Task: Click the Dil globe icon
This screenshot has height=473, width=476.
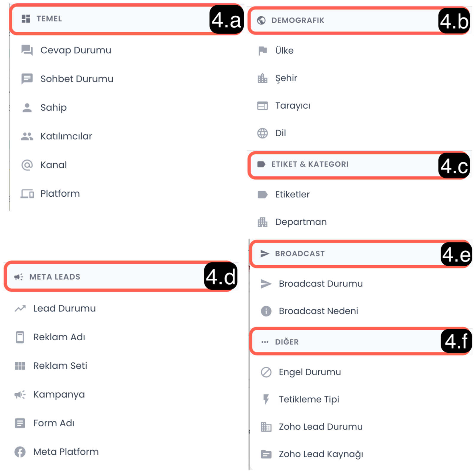Action: pos(262,133)
